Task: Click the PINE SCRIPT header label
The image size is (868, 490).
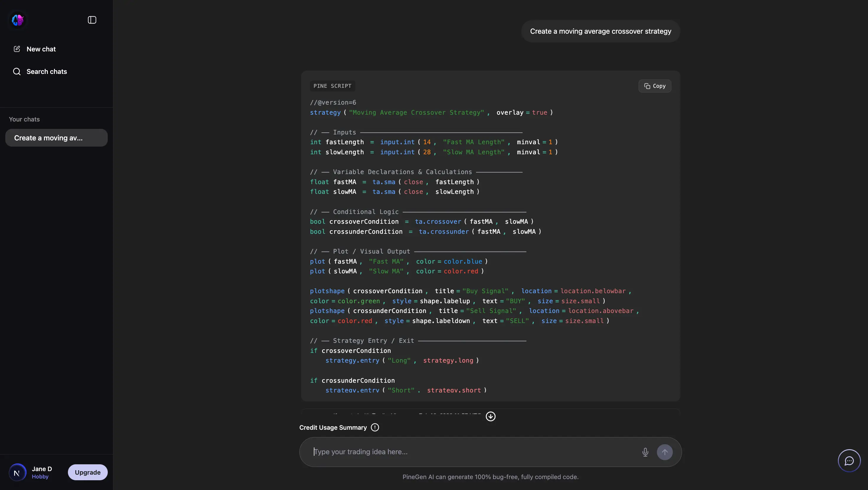Action: pyautogui.click(x=332, y=86)
